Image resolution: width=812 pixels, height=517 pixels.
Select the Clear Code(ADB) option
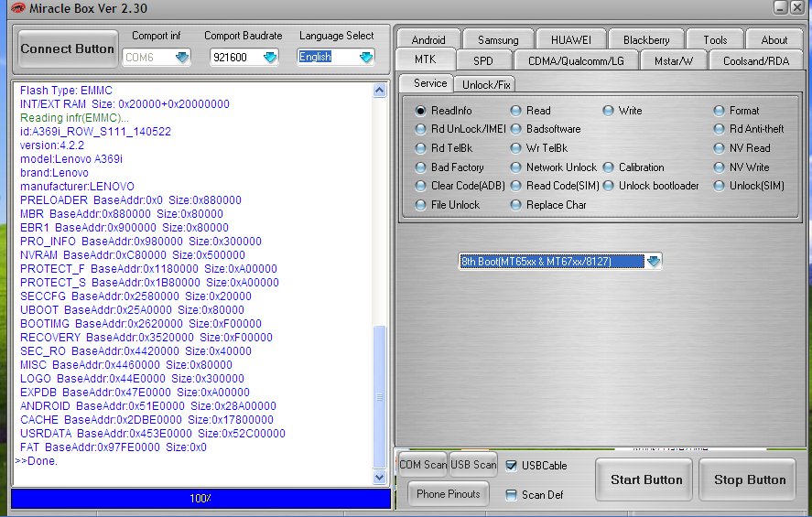[x=420, y=186]
